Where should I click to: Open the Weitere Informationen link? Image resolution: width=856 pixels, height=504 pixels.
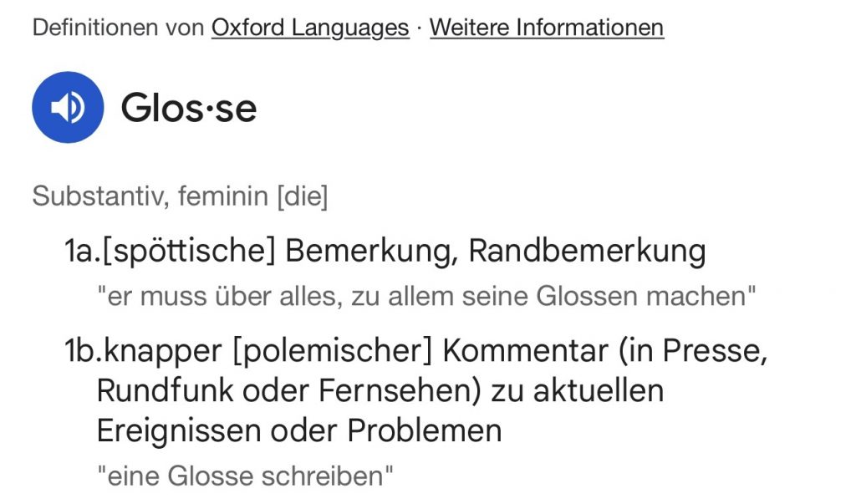(x=547, y=28)
